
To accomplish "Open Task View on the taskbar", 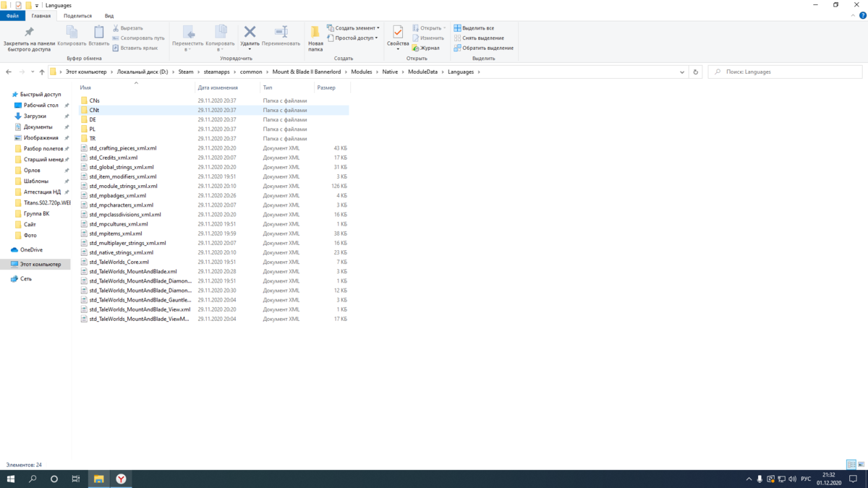I will (x=76, y=479).
